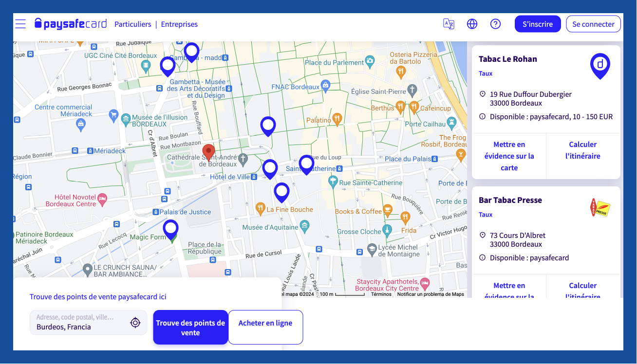Click the Acheter en ligne button
This screenshot has height=364, width=637.
[265, 328]
